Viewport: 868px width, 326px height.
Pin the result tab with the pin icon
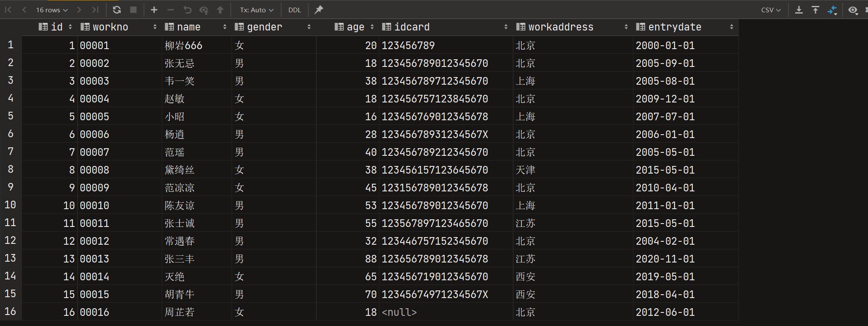[x=319, y=10]
